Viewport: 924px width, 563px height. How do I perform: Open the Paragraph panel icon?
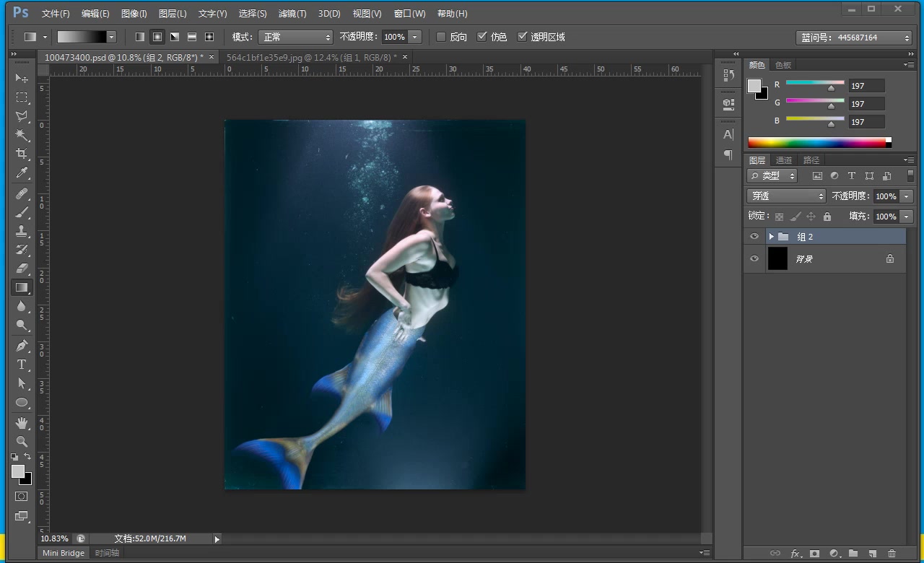pos(728,154)
